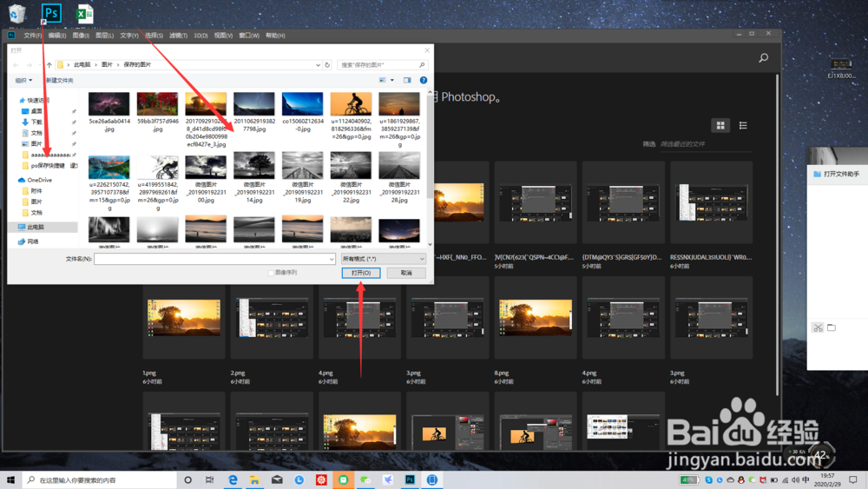This screenshot has height=489, width=868.
Task: Open the view options dropdown arrow
Action: (392, 80)
